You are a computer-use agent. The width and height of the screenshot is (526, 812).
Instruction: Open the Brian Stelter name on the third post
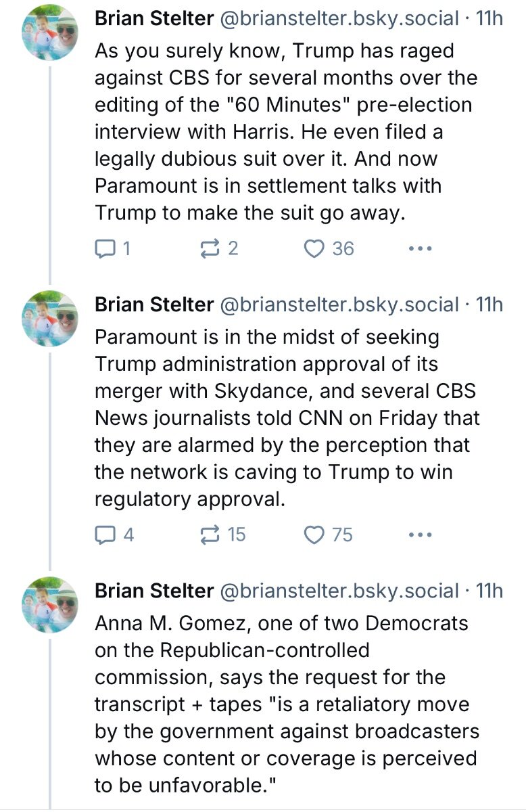(154, 591)
